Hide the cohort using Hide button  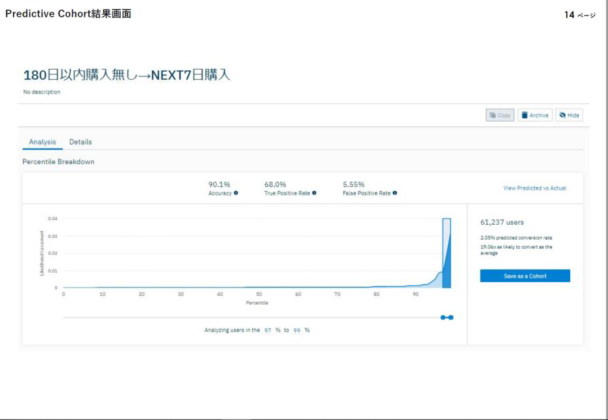(569, 115)
